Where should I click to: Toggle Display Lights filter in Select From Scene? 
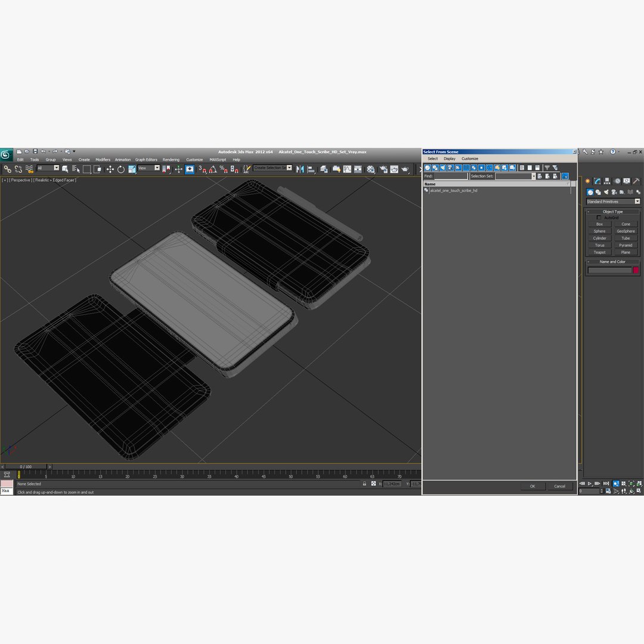click(x=442, y=168)
